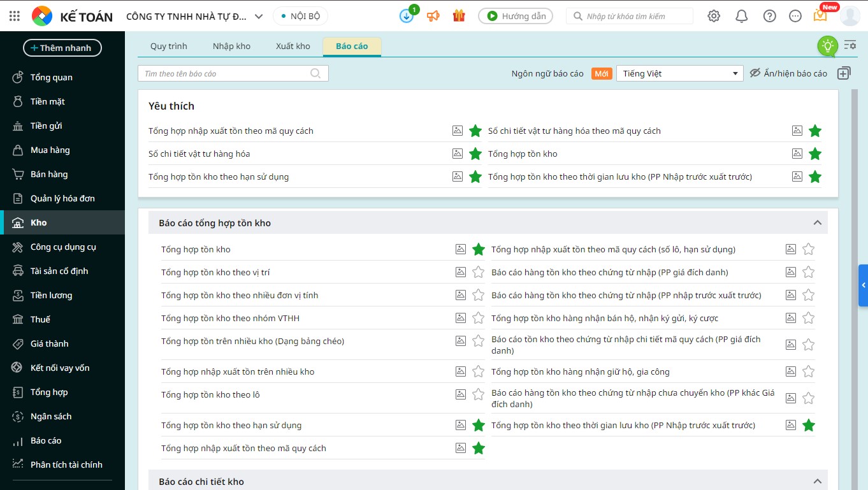The width and height of the screenshot is (868, 490).
Task: Open Mua hàng in the sidebar
Action: coord(62,150)
